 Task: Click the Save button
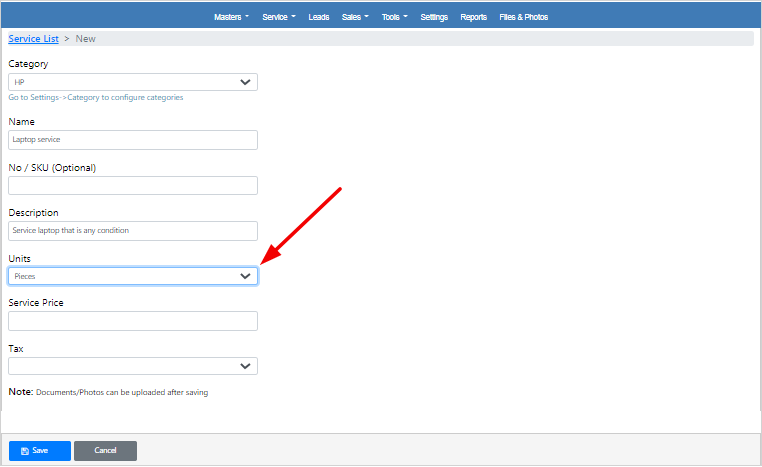[40, 451]
